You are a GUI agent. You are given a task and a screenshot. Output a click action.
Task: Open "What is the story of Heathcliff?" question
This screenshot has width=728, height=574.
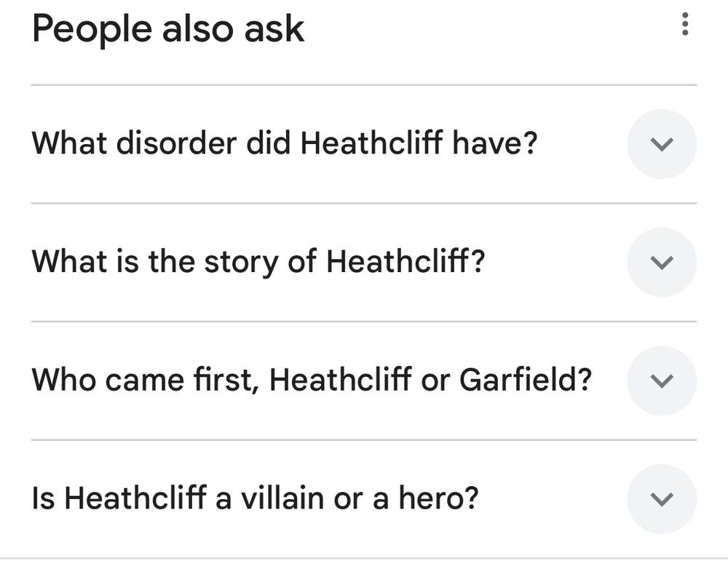point(258,261)
